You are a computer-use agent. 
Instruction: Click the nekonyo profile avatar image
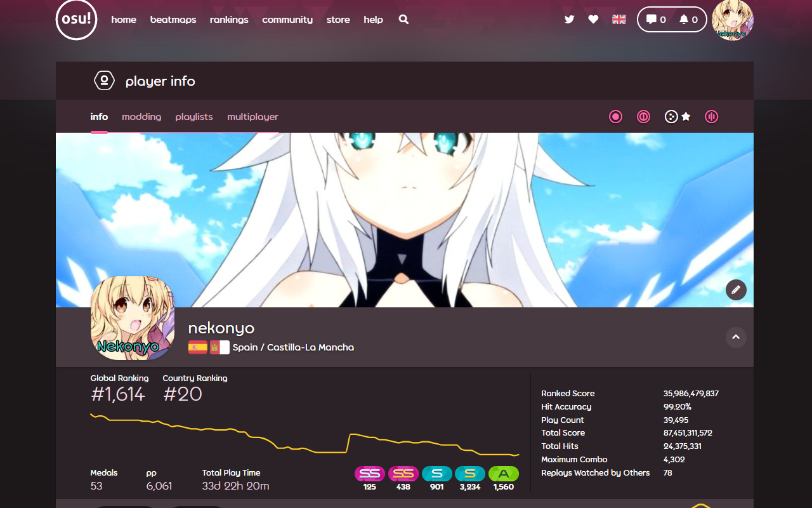[133, 318]
